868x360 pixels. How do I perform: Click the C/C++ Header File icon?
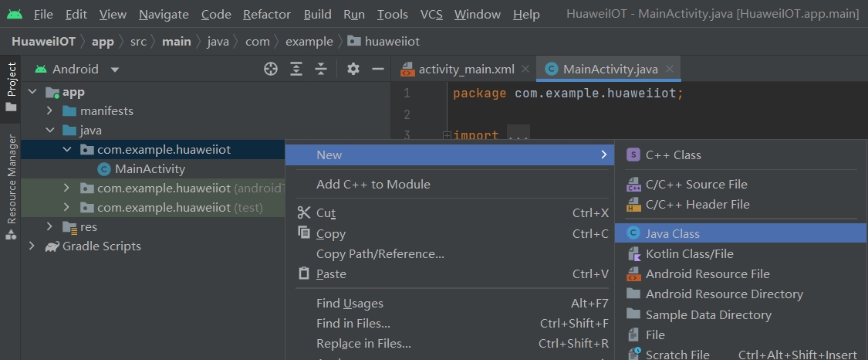[633, 205]
